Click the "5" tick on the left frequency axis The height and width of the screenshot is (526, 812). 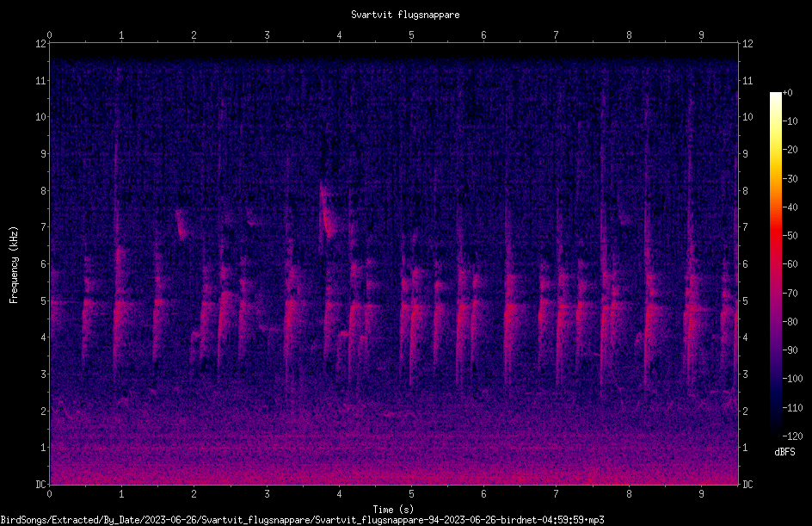[44, 300]
